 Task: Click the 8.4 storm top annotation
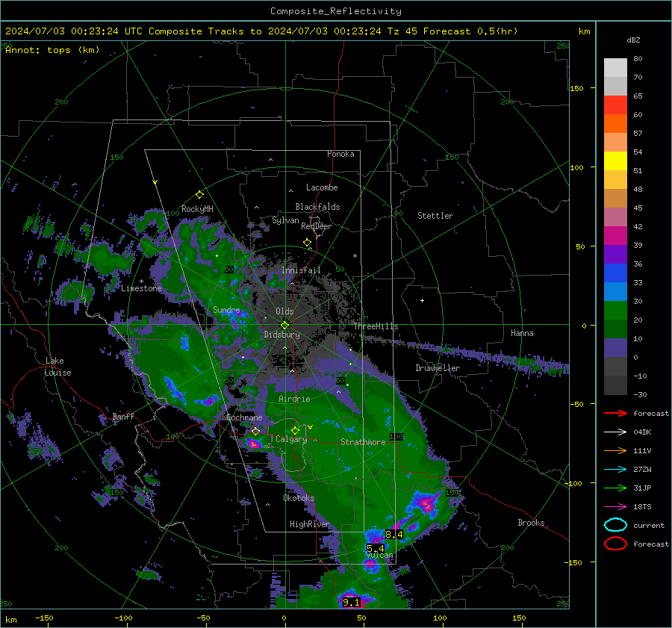coord(393,534)
